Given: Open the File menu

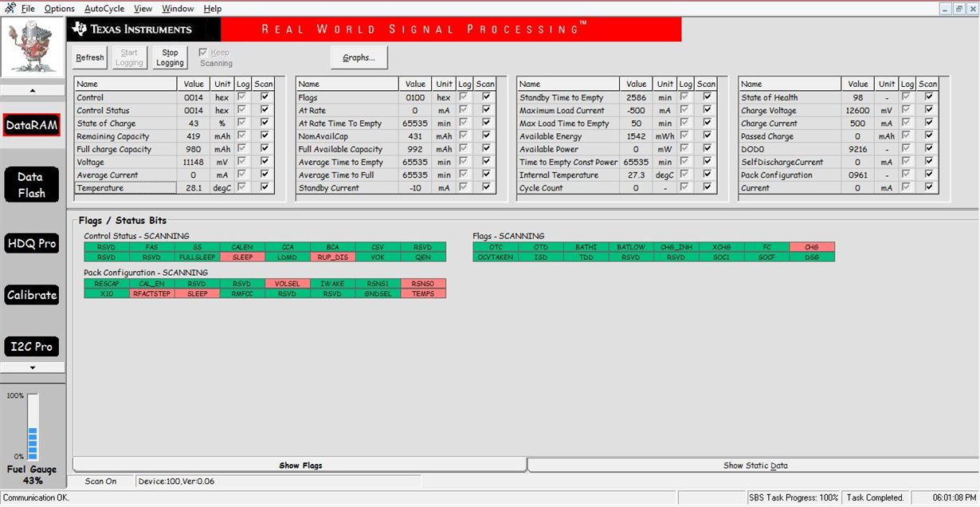Looking at the screenshot, I should coord(28,8).
